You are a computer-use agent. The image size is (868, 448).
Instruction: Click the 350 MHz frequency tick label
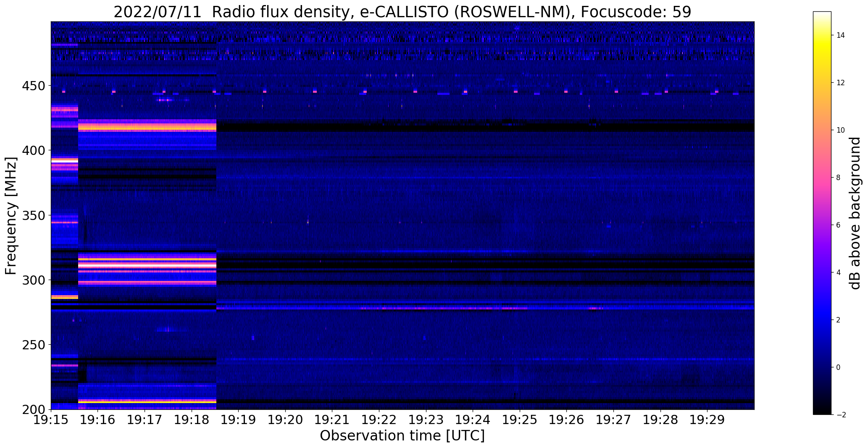(x=33, y=215)
